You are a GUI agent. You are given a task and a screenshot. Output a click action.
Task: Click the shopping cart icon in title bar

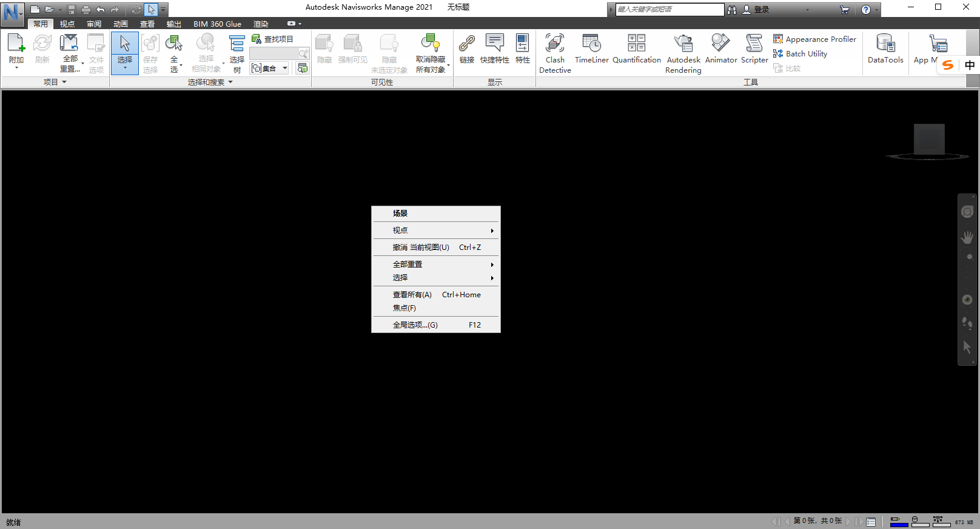pyautogui.click(x=844, y=9)
